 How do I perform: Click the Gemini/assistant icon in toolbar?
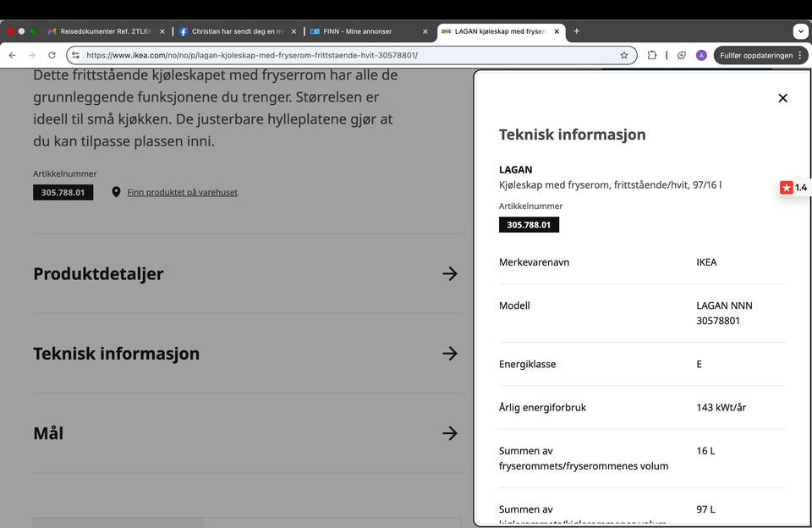coord(682,55)
